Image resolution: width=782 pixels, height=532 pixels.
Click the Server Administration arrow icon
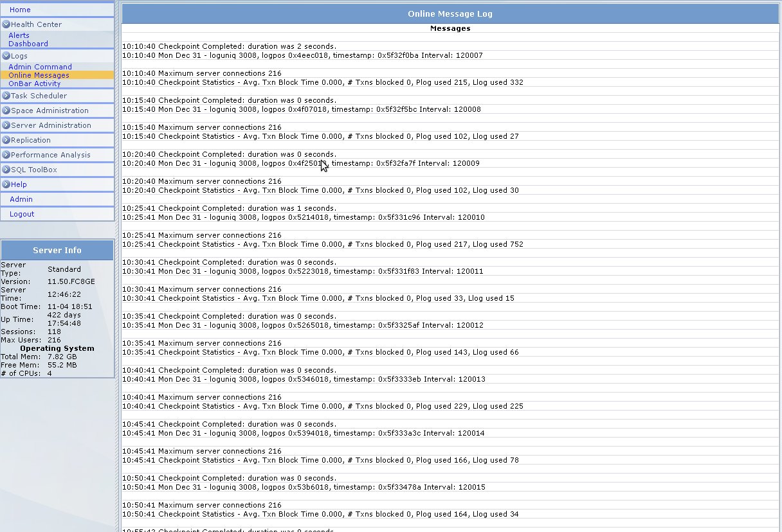[6, 125]
